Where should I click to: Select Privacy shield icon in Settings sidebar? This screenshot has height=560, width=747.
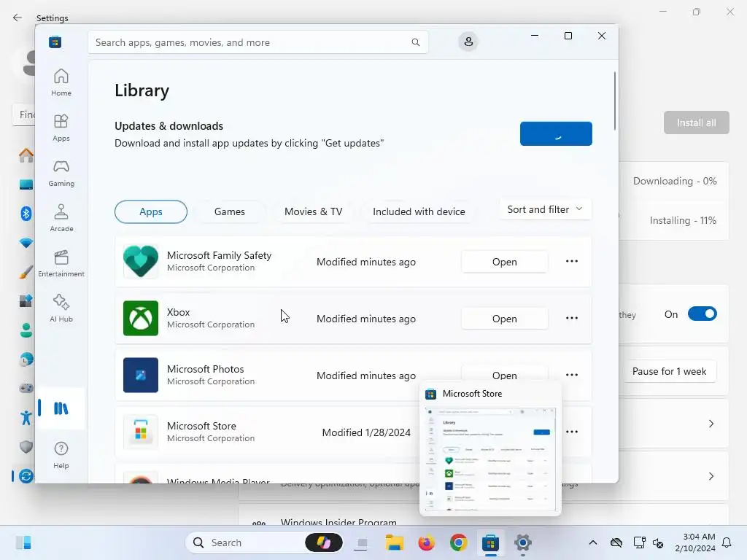click(26, 447)
